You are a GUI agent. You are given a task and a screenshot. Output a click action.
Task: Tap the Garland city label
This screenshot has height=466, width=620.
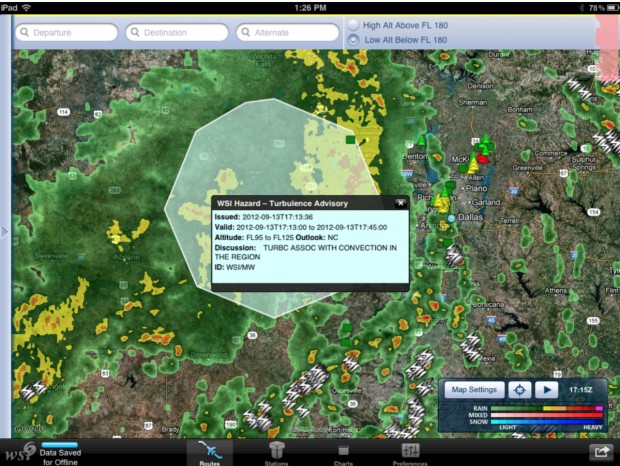pyautogui.click(x=486, y=202)
